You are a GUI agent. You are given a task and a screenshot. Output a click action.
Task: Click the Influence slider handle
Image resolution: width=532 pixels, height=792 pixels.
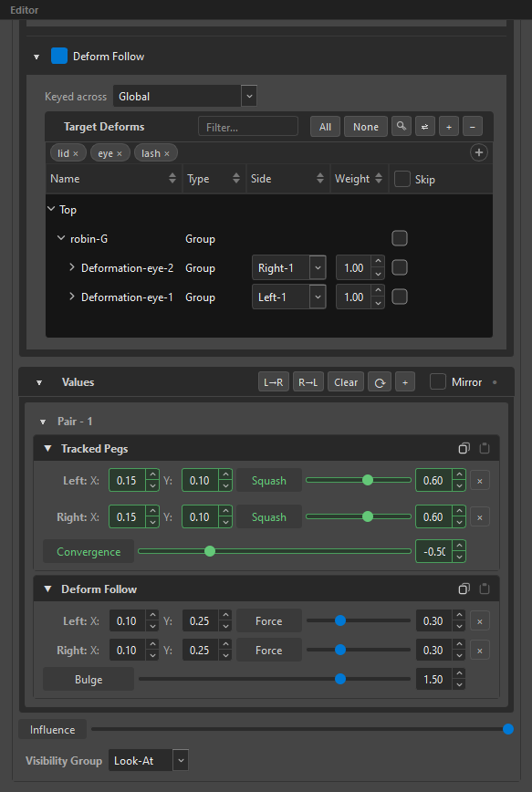pyautogui.click(x=508, y=729)
